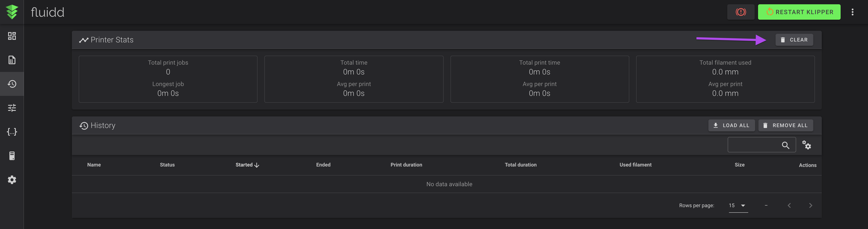Open the three-dot overflow menu in the top bar
Viewport: 868px width, 229px height.
[853, 12]
